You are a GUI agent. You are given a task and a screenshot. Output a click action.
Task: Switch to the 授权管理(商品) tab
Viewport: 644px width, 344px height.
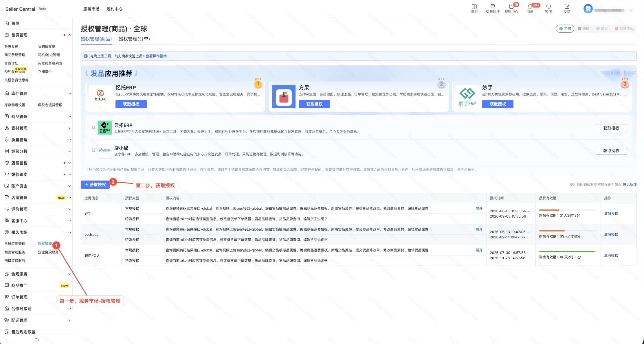tap(96, 39)
